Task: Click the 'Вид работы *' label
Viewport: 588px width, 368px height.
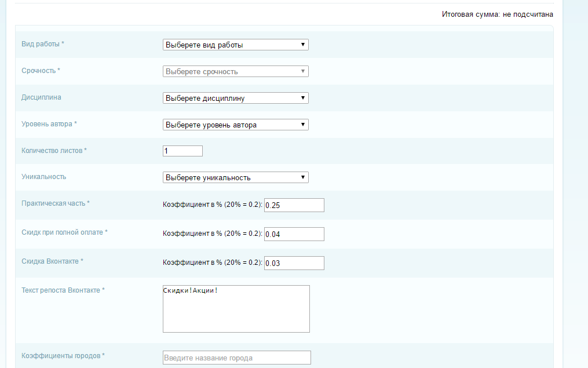Action: (x=43, y=44)
